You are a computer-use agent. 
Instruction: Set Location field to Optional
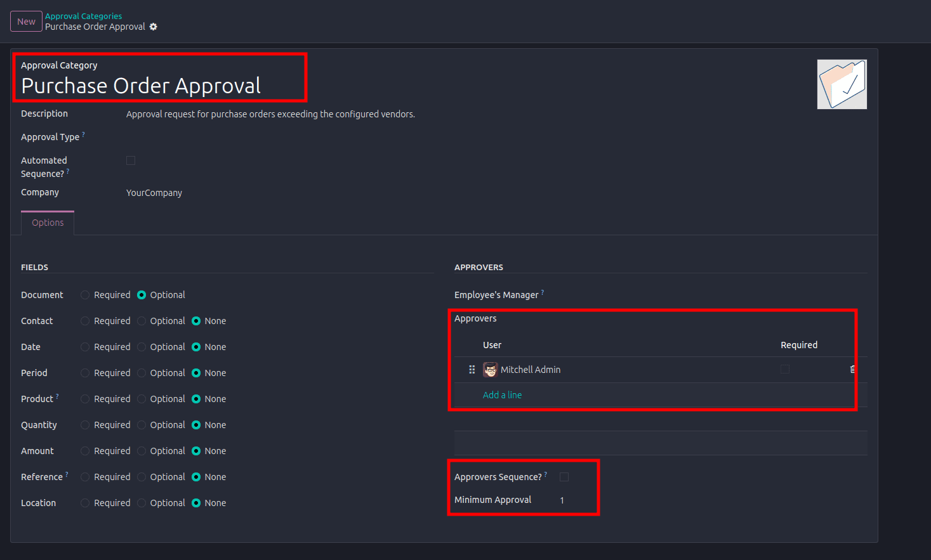point(142,503)
